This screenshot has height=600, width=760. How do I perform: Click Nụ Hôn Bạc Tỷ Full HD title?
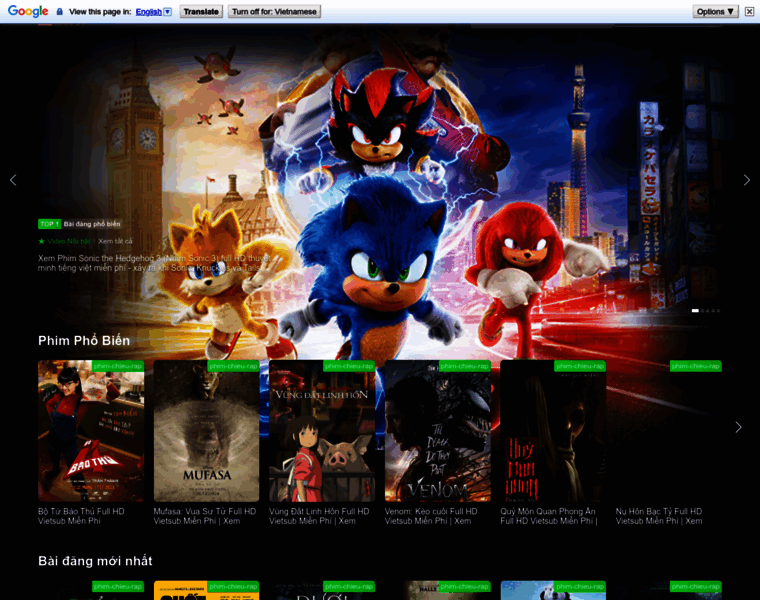click(659, 516)
